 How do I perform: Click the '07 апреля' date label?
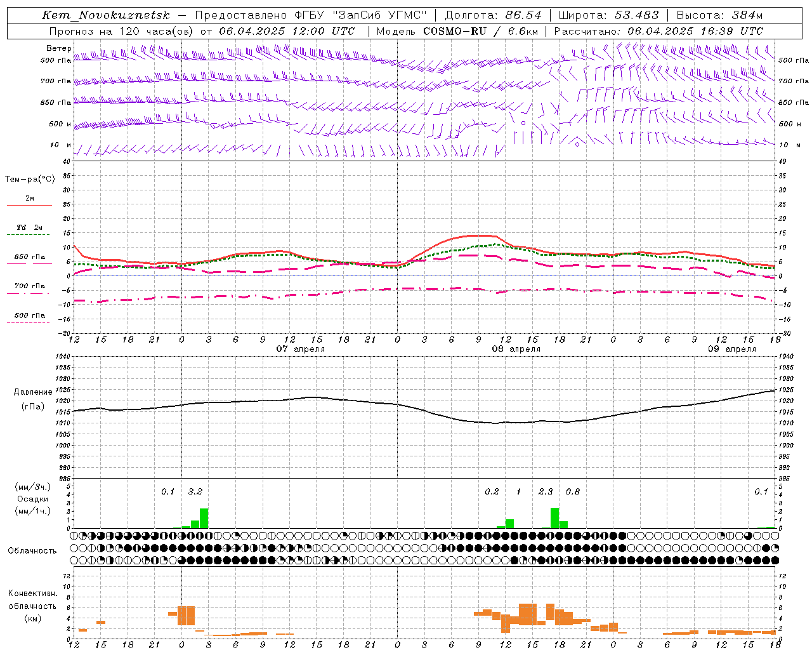[x=300, y=348]
